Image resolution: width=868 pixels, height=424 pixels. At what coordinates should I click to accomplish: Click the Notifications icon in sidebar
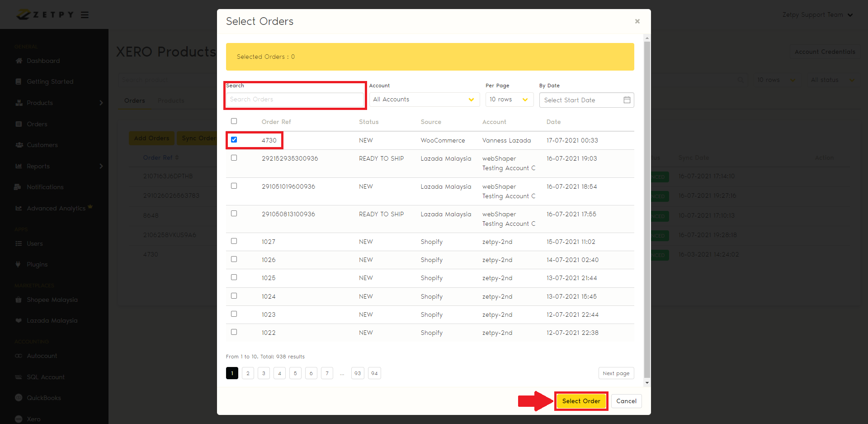(18, 187)
